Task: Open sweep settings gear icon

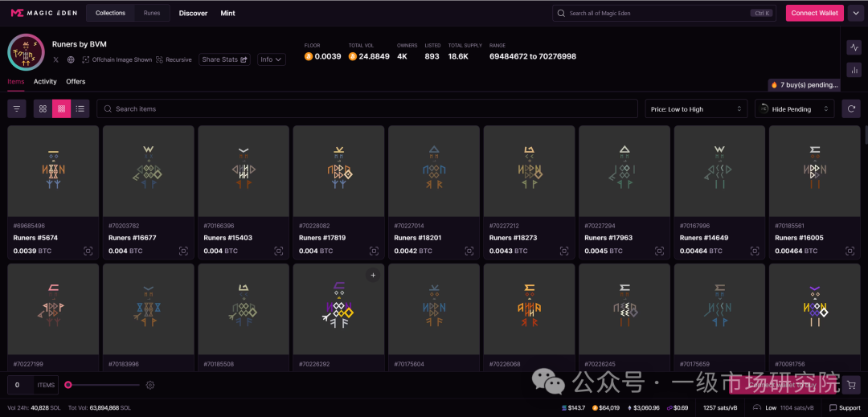Action: (149, 385)
